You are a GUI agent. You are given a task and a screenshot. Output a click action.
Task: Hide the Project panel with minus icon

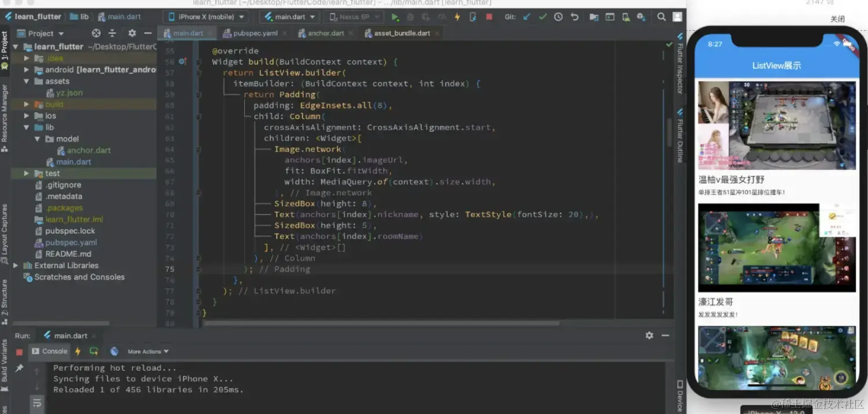point(148,34)
